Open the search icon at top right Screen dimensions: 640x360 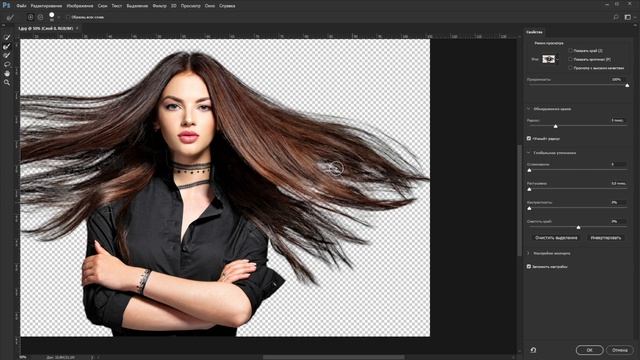(616, 17)
